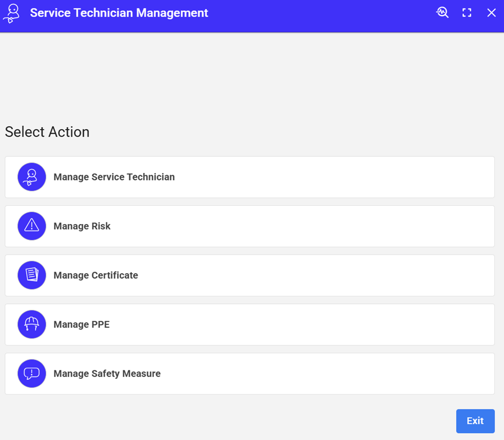This screenshot has height=440, width=504.
Task: Click the document icon for Manage Certificate
Action: click(32, 275)
